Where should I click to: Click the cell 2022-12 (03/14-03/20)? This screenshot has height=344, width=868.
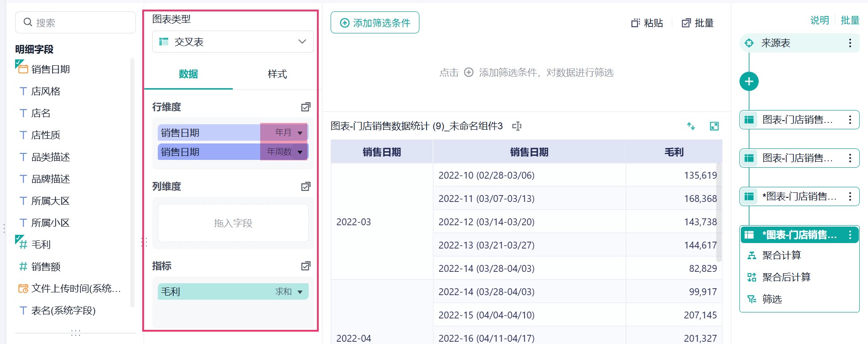tap(529, 222)
